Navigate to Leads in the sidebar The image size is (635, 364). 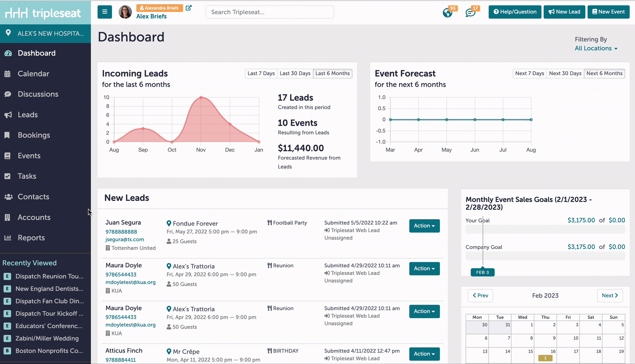click(x=28, y=115)
